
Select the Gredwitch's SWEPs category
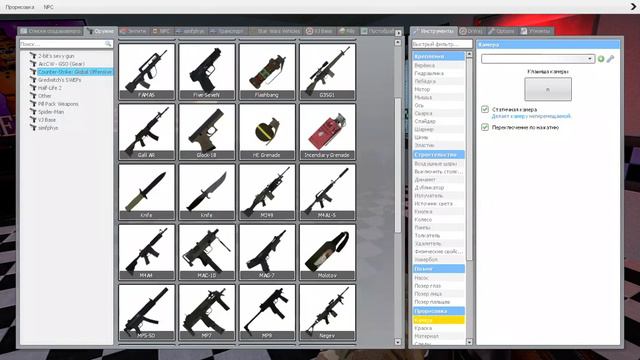(59, 80)
